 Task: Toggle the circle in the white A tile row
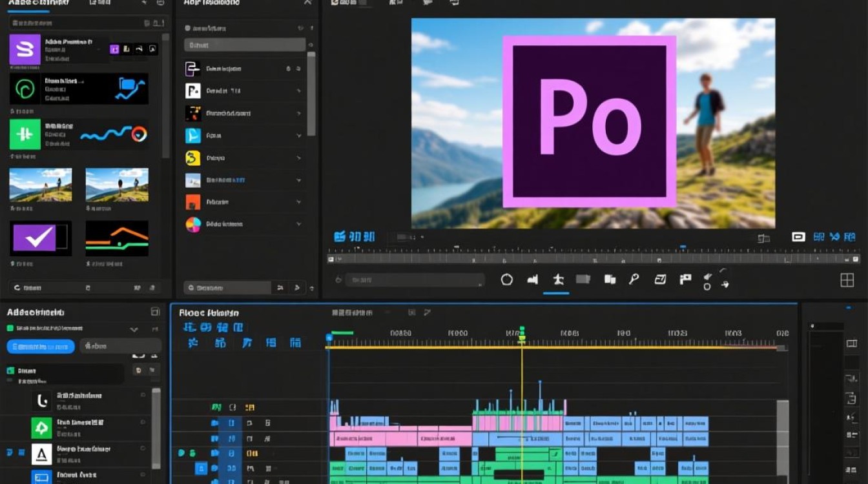(143, 449)
